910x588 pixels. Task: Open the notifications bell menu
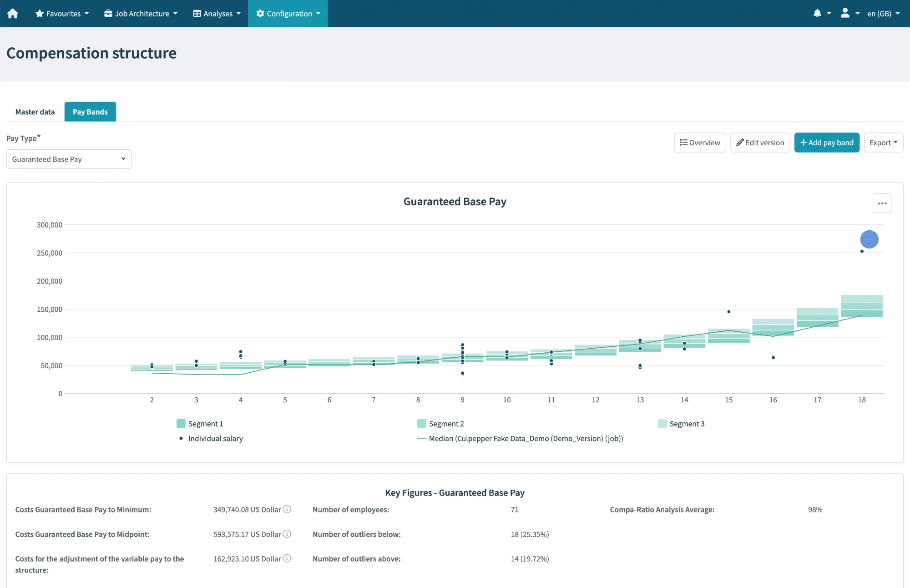click(822, 14)
